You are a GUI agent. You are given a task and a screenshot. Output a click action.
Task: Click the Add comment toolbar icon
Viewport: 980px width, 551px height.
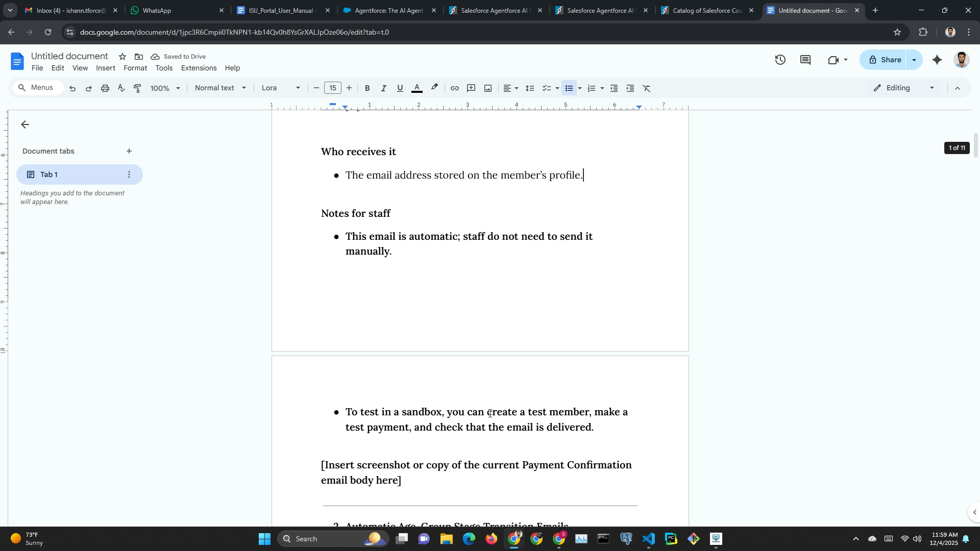click(x=471, y=88)
